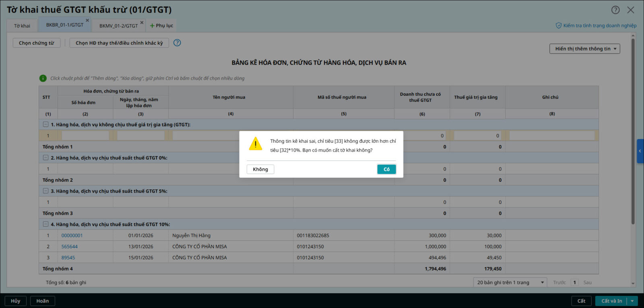Open the Cất và In dropdown arrow
This screenshot has height=308, width=644.
pyautogui.click(x=632, y=301)
